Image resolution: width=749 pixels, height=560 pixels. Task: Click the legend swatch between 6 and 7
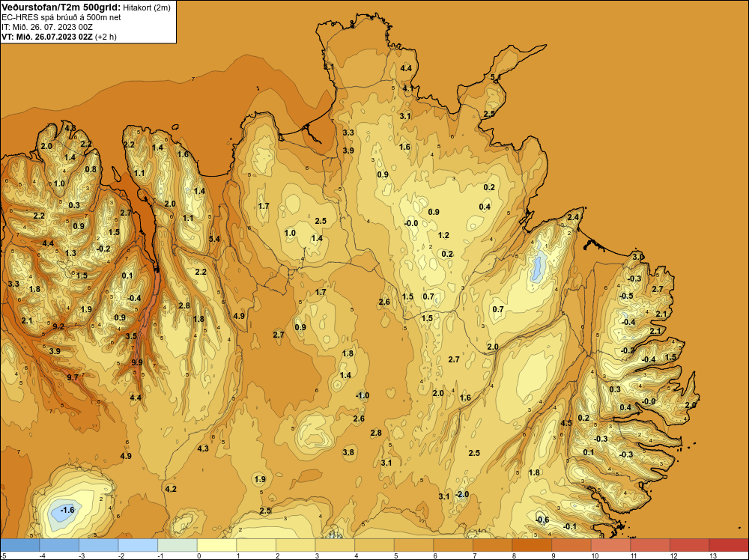[453, 545]
